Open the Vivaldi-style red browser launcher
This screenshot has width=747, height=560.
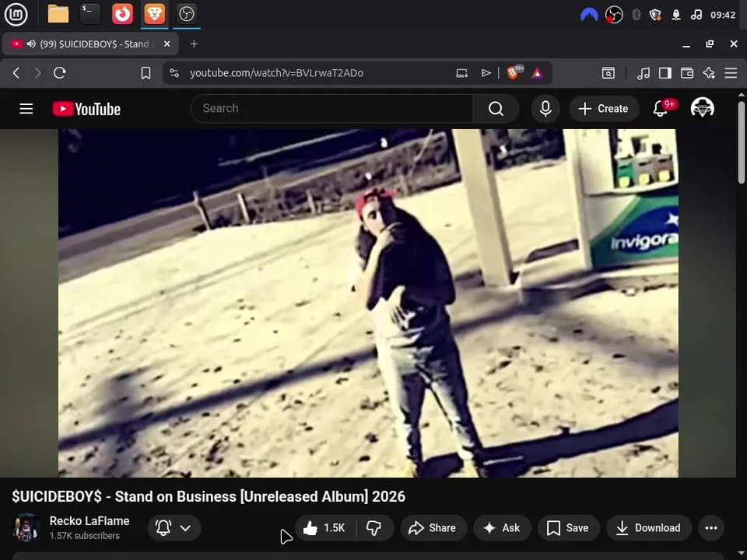coord(122,14)
